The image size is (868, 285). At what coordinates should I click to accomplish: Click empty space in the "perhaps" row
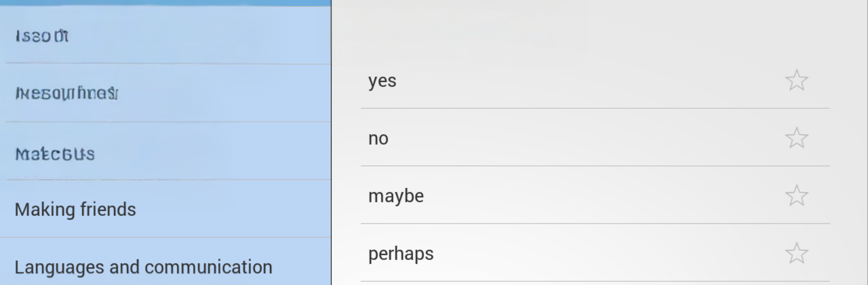(x=588, y=254)
